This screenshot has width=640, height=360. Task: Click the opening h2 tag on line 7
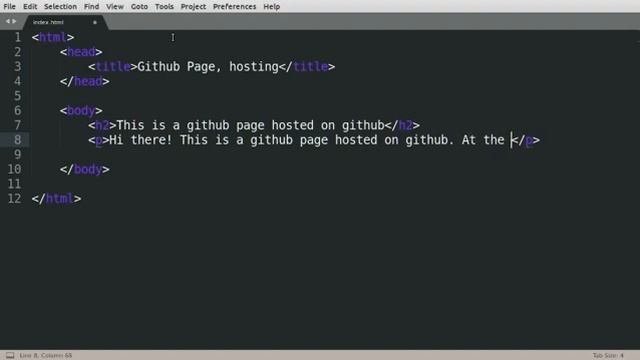tap(102, 125)
